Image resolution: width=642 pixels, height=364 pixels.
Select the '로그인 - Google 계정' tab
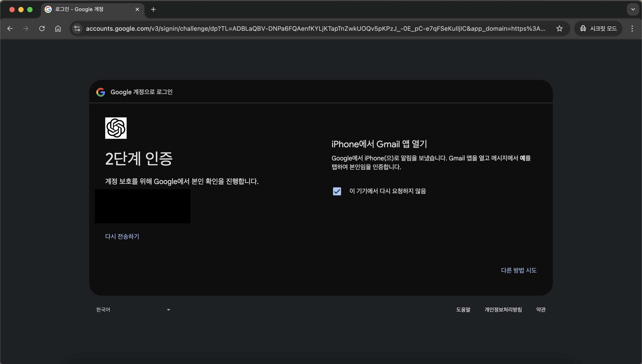pos(90,10)
